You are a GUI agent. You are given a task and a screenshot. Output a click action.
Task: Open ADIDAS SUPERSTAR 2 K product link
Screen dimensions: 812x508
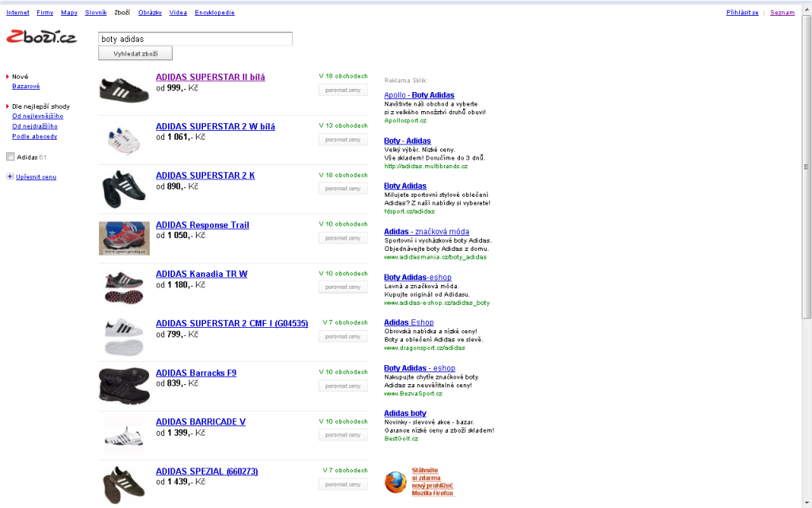pos(205,175)
